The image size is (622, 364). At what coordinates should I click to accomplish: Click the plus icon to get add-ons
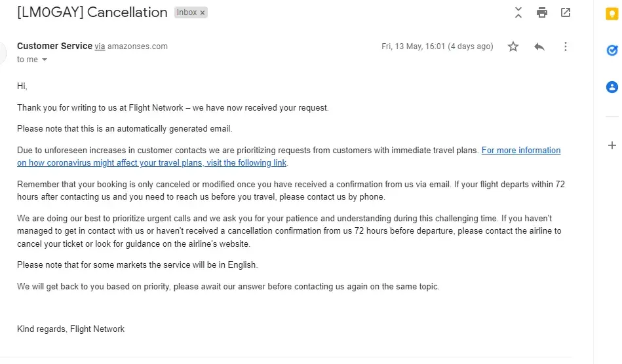(612, 145)
